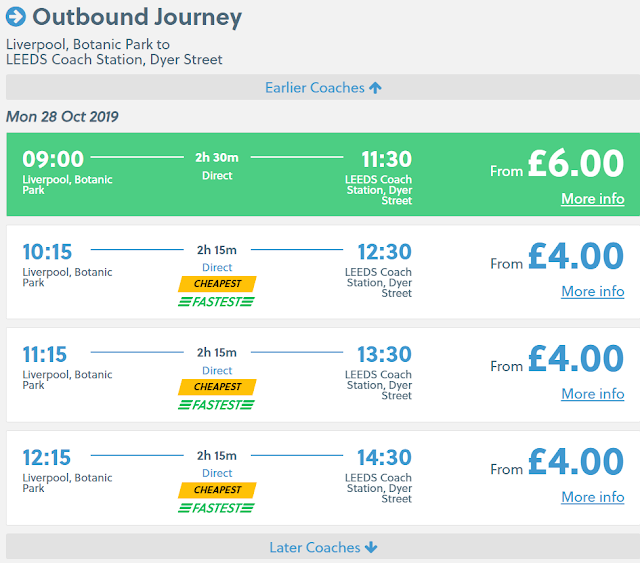Select the £4.00 fare for 10:15 departure
640x563 pixels.
[x=576, y=258]
